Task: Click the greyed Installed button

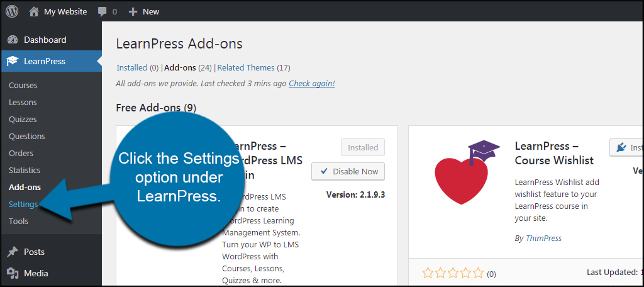Action: click(363, 147)
